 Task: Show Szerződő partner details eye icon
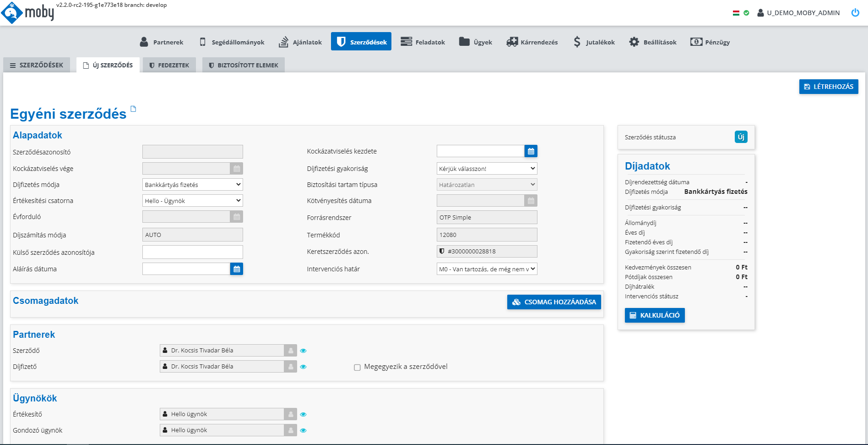click(x=303, y=351)
